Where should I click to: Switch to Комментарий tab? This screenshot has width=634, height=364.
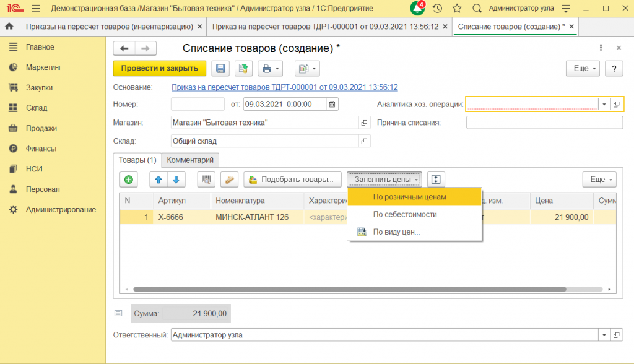click(x=190, y=160)
